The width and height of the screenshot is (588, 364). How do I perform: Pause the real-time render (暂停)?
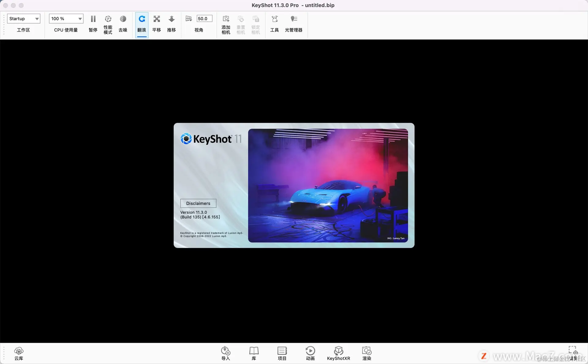tap(93, 19)
